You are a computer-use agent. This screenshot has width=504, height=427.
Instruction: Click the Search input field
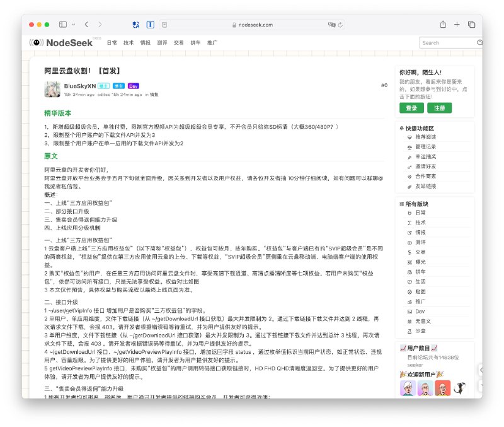click(x=447, y=43)
